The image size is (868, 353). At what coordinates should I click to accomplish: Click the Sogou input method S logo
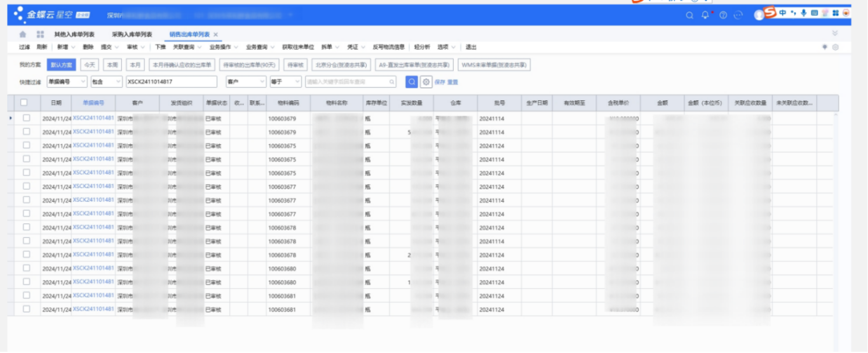click(x=771, y=13)
